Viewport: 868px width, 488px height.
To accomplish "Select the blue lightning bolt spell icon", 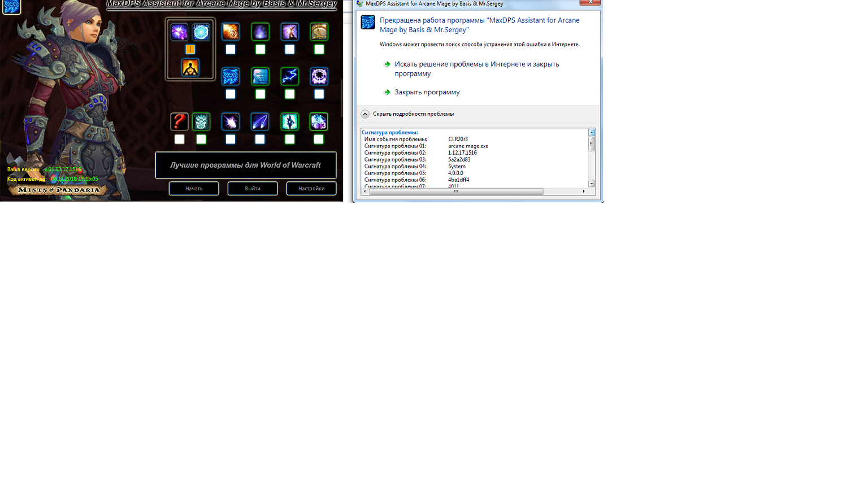I will (x=289, y=76).
